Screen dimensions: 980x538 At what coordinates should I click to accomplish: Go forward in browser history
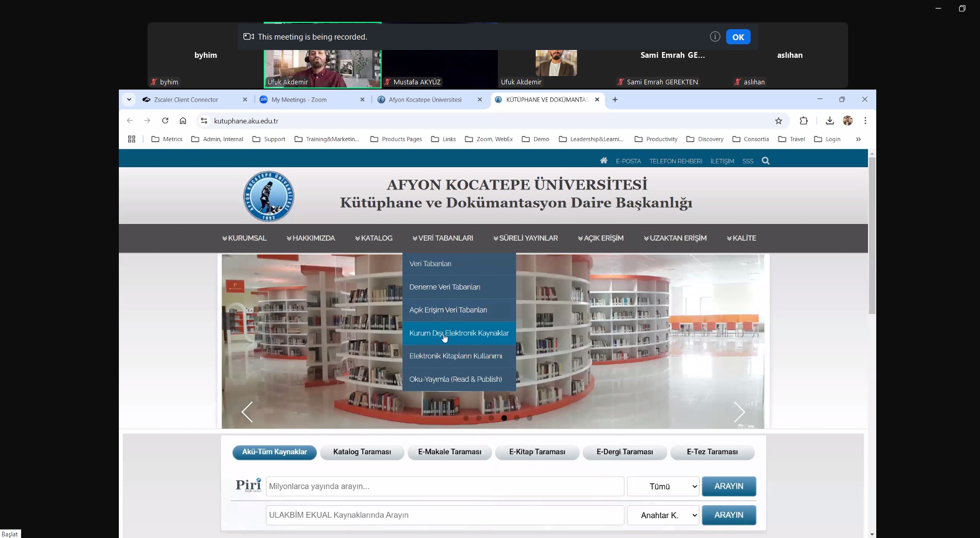pyautogui.click(x=148, y=121)
